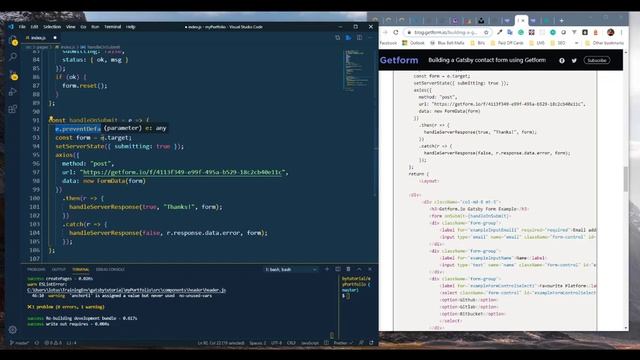Open editor More Actions ellipsis menu
Viewport: 640px width, 360px height.
(371, 38)
